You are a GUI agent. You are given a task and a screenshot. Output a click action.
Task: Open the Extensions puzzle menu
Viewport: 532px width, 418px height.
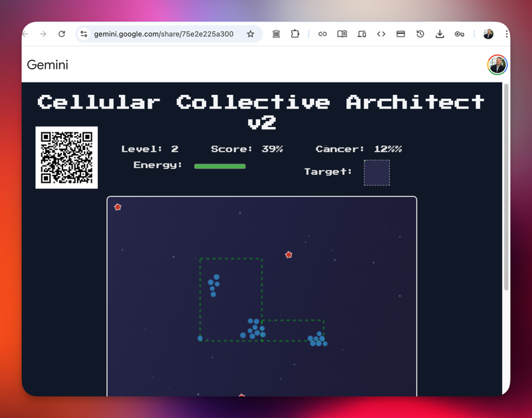tap(295, 34)
